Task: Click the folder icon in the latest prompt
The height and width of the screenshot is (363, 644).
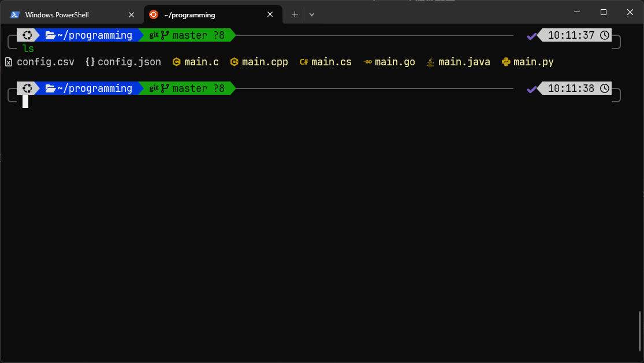Action: pos(50,88)
